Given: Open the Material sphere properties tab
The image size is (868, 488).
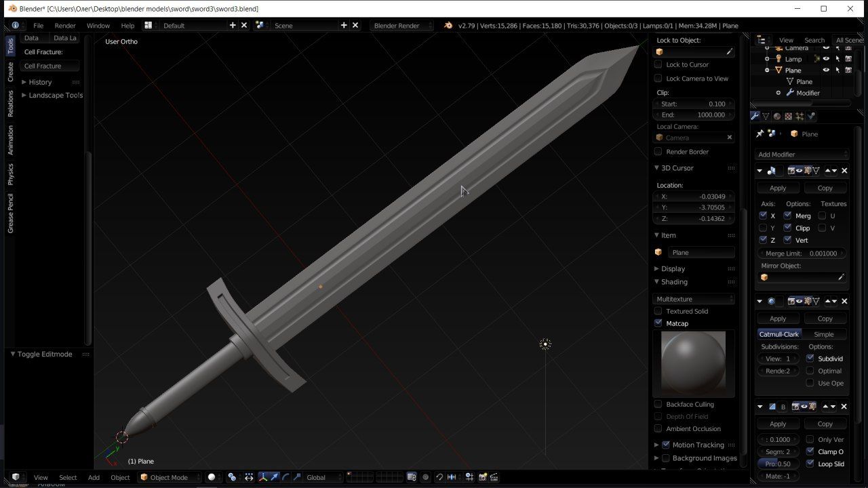Looking at the screenshot, I should pyautogui.click(x=777, y=116).
